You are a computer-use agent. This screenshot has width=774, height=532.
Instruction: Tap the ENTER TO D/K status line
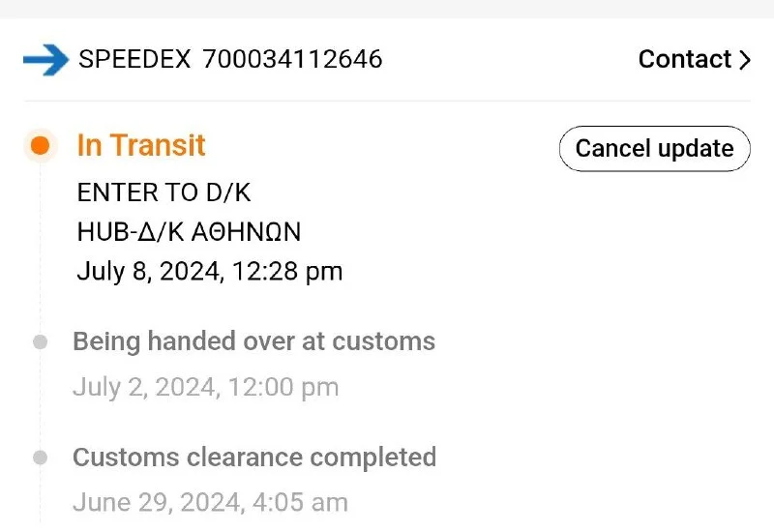(x=164, y=192)
